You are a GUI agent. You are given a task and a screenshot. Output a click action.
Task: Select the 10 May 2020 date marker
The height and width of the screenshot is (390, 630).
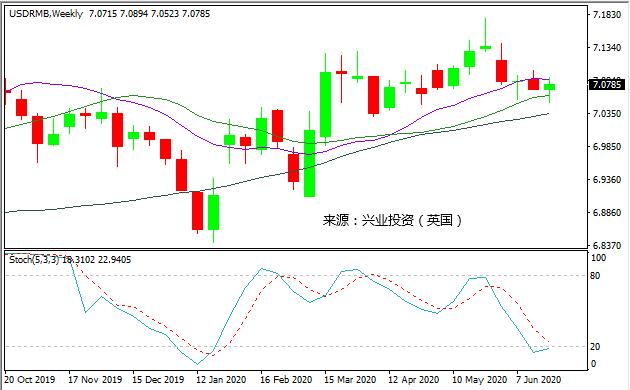479,379
